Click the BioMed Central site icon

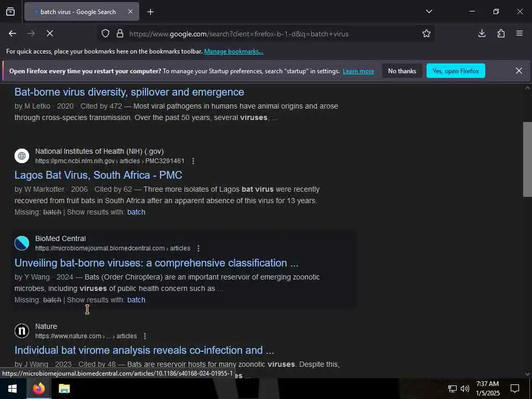point(22,243)
